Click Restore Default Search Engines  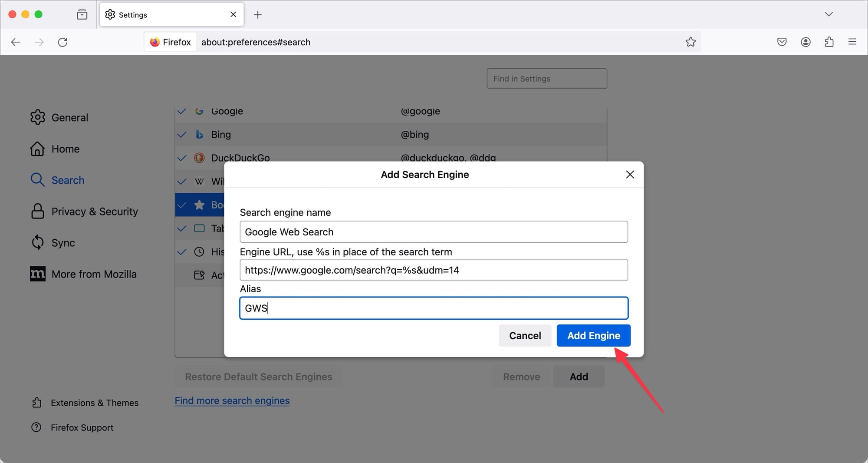click(x=259, y=377)
